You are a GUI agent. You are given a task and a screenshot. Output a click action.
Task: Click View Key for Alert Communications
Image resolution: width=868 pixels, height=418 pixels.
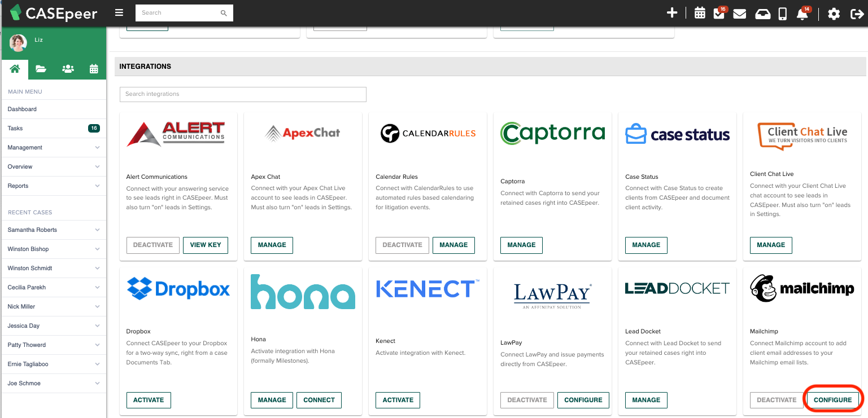pyautogui.click(x=206, y=245)
